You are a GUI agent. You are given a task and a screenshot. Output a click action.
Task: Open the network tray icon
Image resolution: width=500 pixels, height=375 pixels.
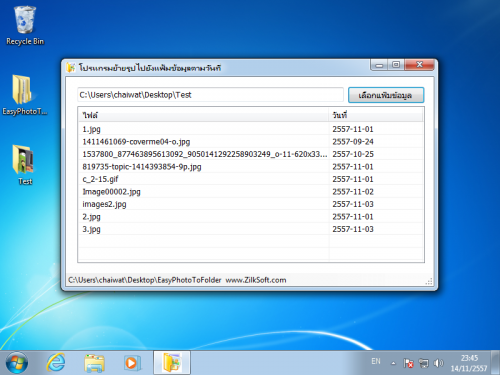[x=424, y=363]
